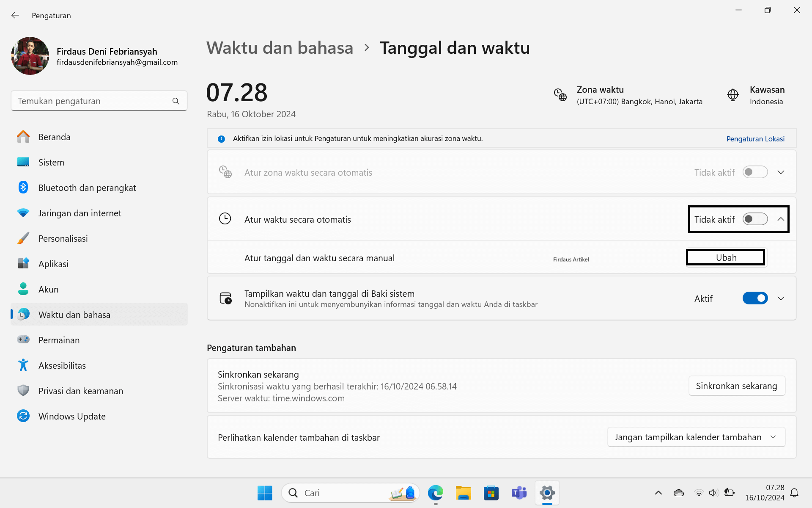Image resolution: width=812 pixels, height=508 pixels.
Task: Click the search magnifier icon in Temukan pengaturan
Action: [x=176, y=101]
